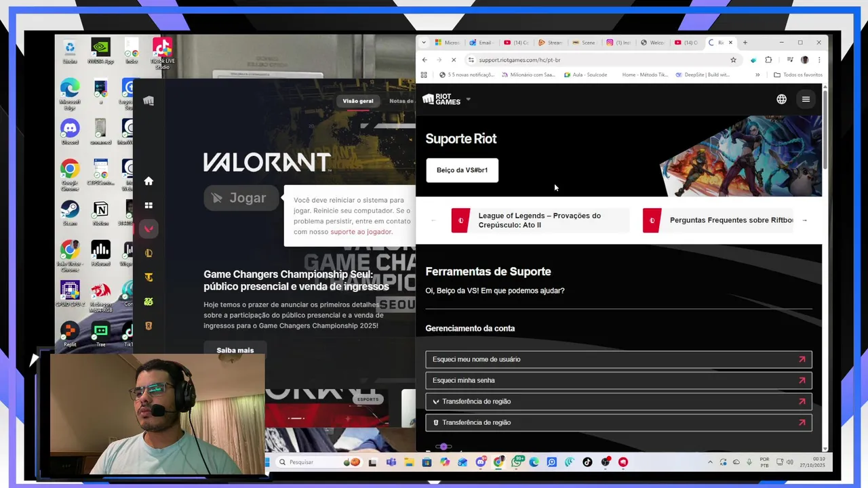Select the 2XKO icon in Riot sidebar
Image resolution: width=868 pixels, height=488 pixels.
click(x=149, y=302)
